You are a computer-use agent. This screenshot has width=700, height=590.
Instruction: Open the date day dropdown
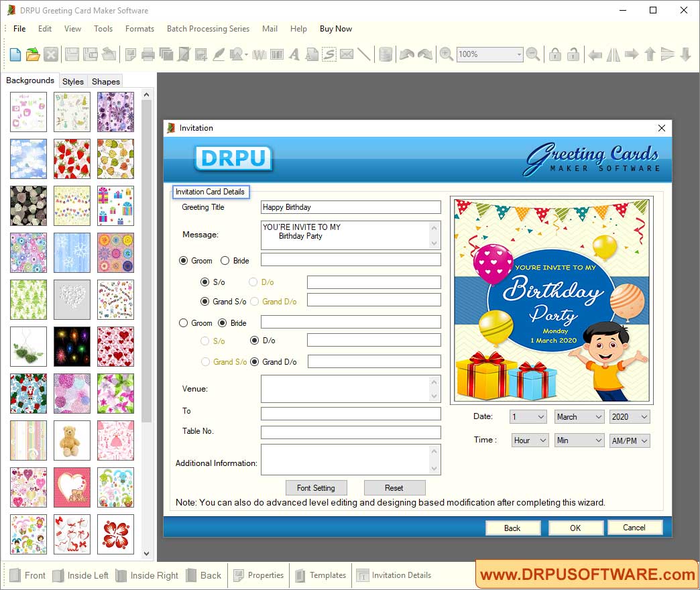(528, 417)
